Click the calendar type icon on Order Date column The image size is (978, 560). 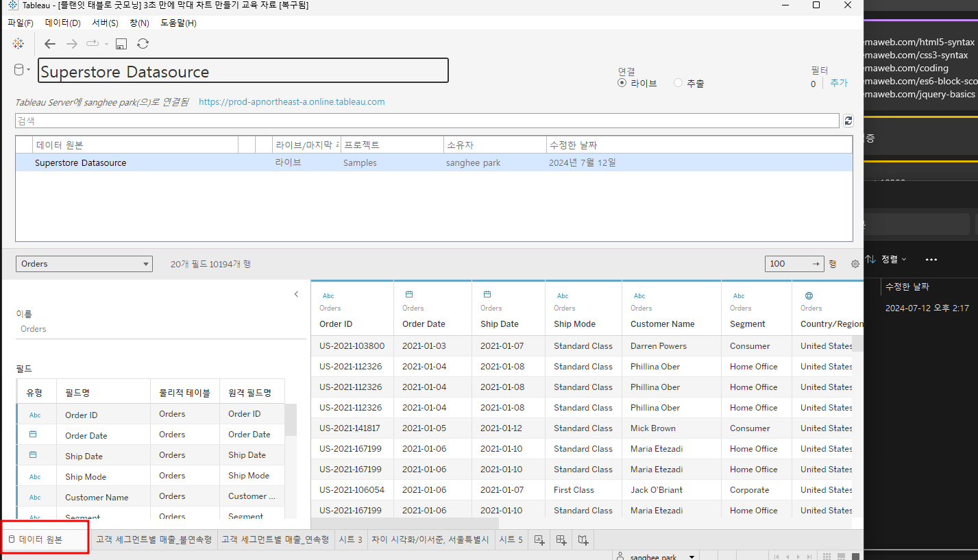coord(409,295)
